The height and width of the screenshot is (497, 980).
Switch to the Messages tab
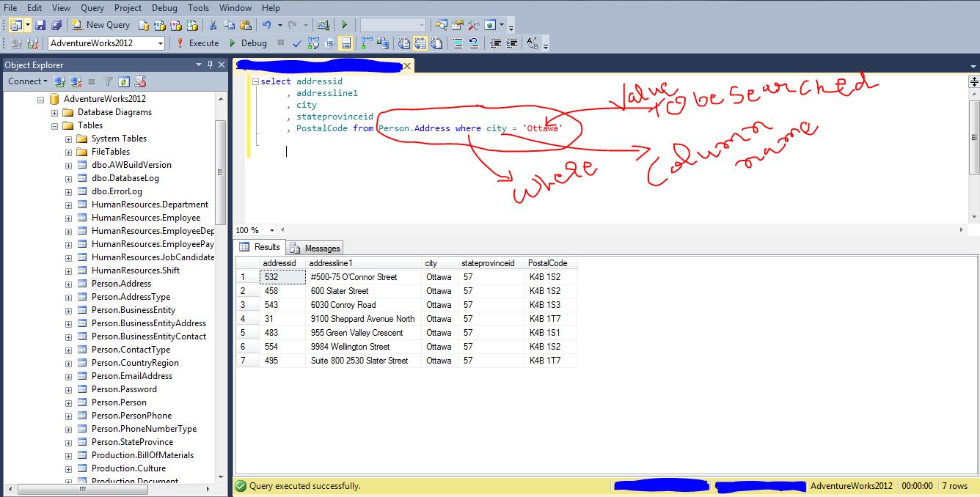click(315, 248)
